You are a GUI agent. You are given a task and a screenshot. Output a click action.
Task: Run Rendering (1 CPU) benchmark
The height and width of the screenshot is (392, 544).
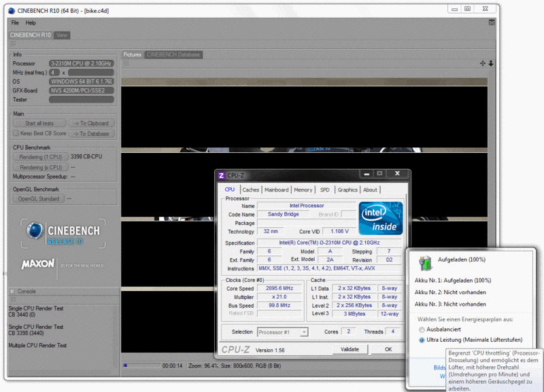tap(41, 157)
